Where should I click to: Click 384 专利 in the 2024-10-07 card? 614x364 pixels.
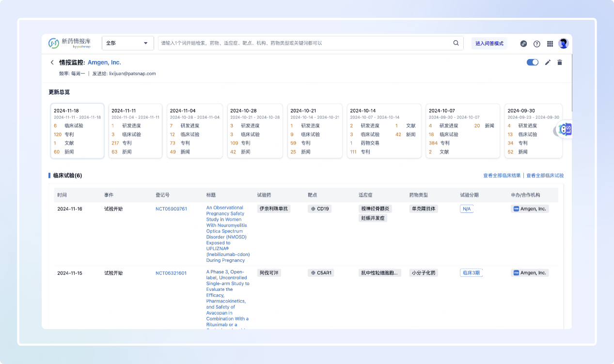(x=439, y=143)
